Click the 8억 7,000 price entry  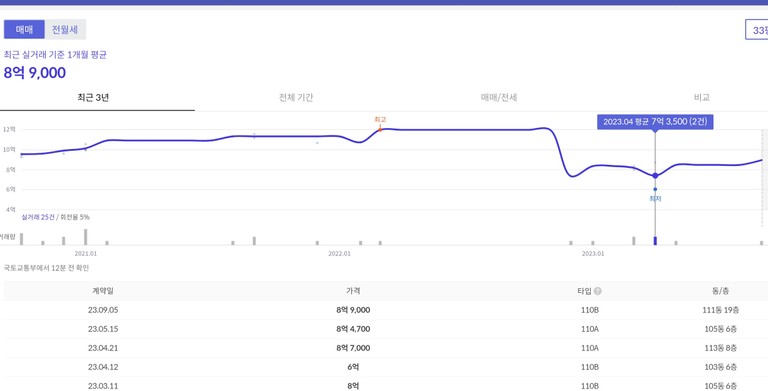pos(353,348)
